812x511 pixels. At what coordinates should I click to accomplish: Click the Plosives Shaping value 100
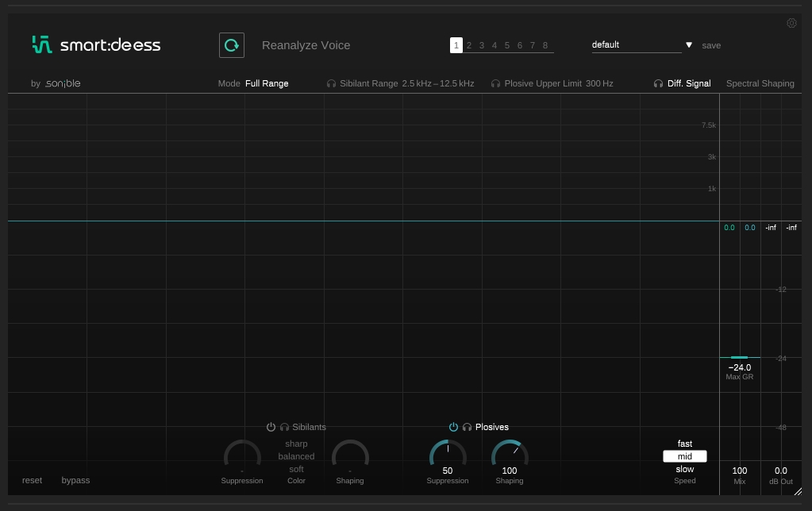click(x=510, y=471)
